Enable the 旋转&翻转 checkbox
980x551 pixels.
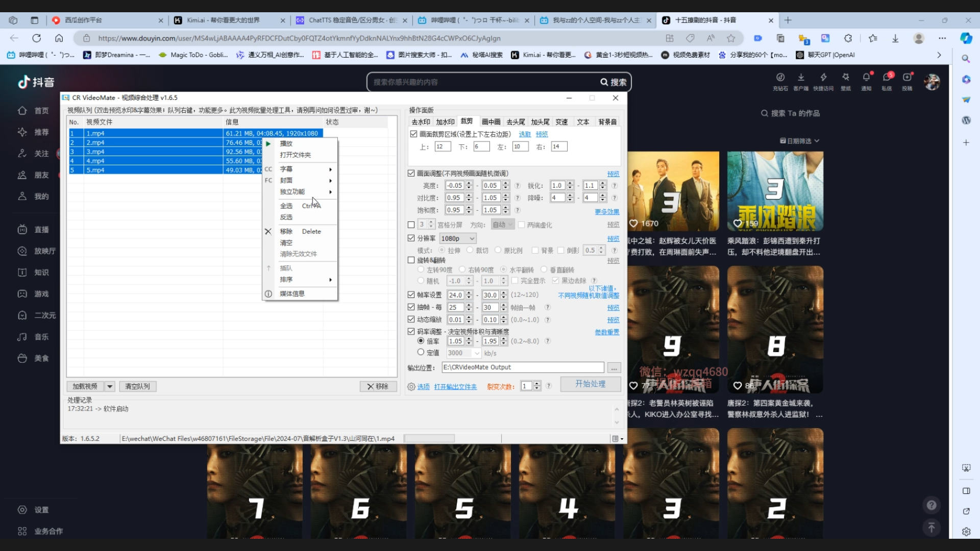click(x=411, y=260)
